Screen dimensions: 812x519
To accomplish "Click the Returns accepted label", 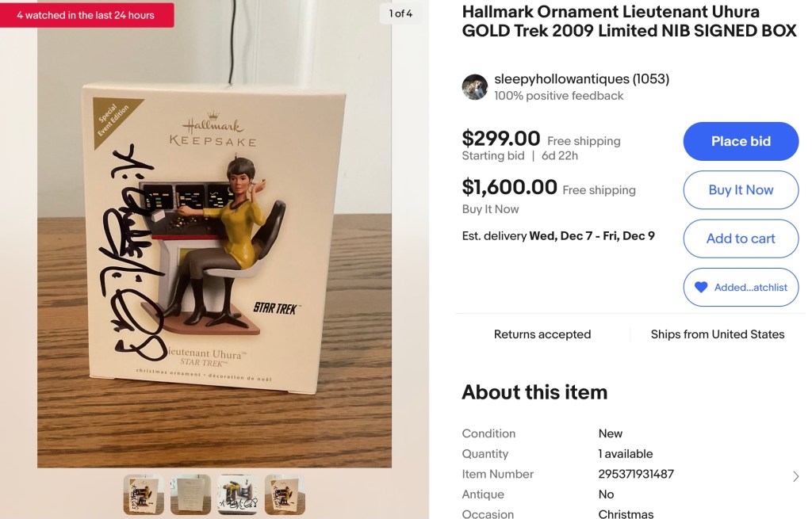I will (542, 334).
